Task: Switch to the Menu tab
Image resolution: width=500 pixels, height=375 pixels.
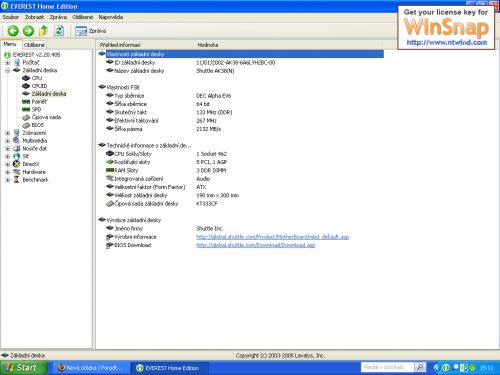Action: [x=10, y=44]
